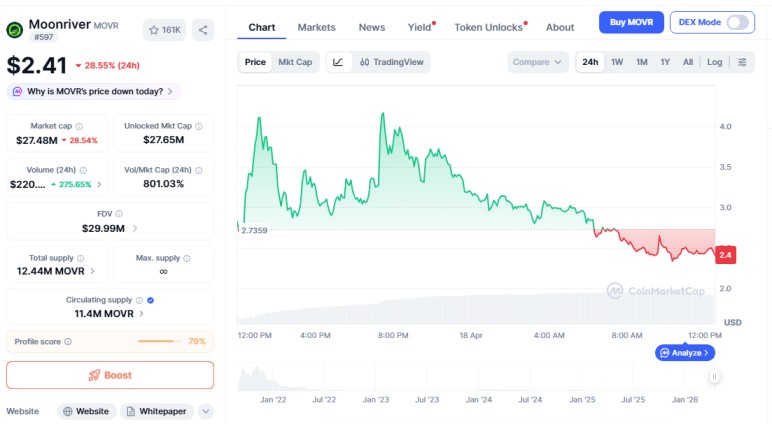Click the 801.03% Vol/Mkt Cap value

click(x=163, y=184)
